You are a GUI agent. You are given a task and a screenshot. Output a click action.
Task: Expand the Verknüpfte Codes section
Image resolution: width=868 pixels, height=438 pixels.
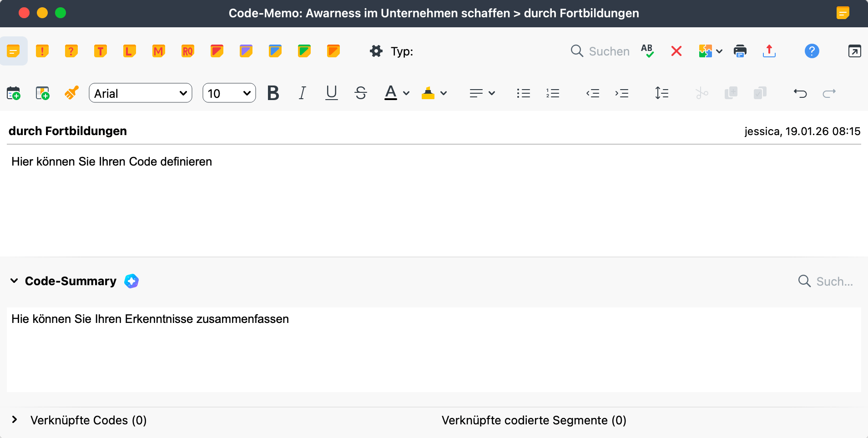point(14,419)
